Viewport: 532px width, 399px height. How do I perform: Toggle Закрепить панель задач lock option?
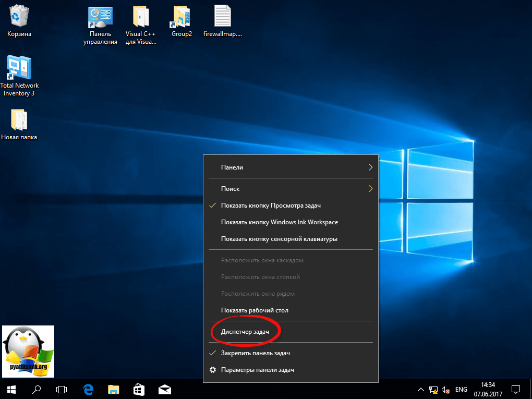(255, 353)
